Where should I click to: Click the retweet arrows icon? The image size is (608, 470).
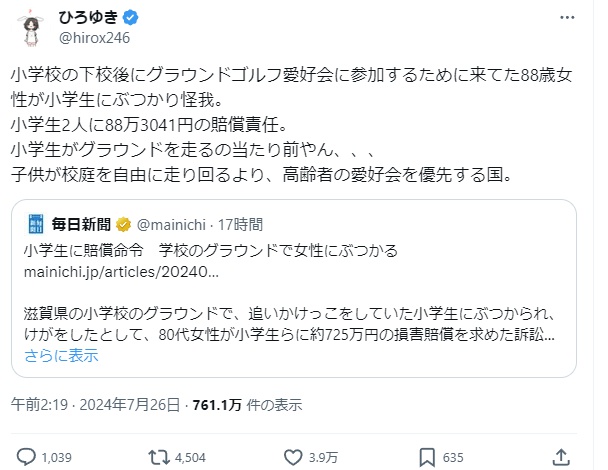point(157,457)
